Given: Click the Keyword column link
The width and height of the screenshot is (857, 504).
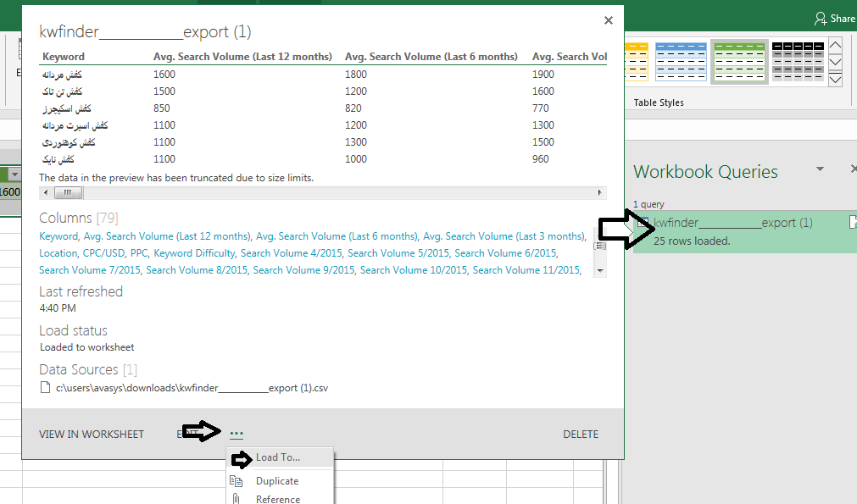Looking at the screenshot, I should pos(58,236).
